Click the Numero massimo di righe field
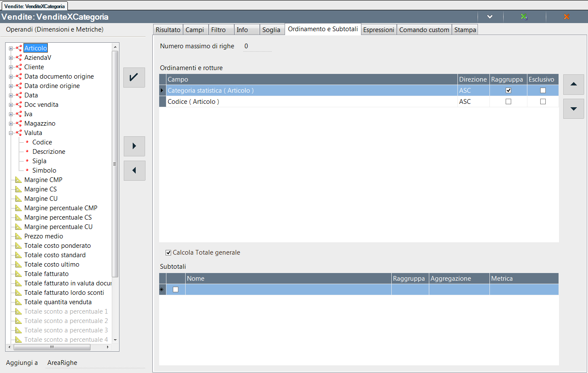Viewport: 588px width, 373px height. tap(257, 46)
